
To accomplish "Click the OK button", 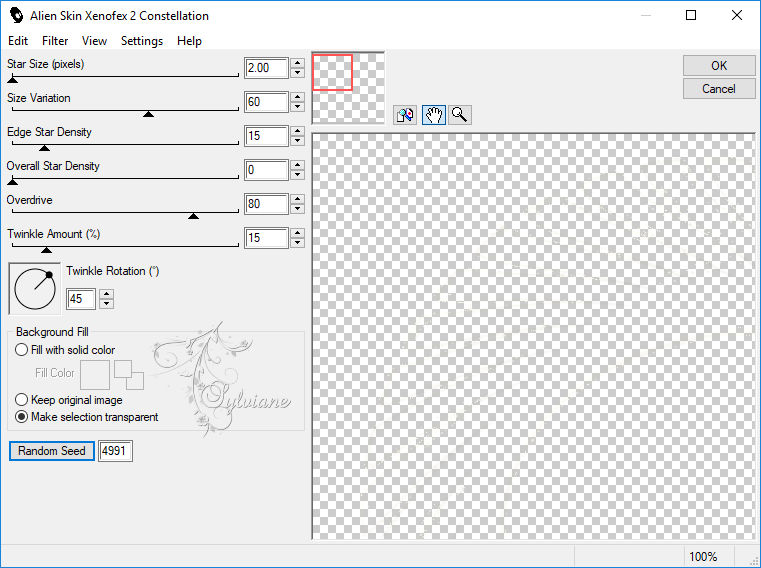I will 719,66.
